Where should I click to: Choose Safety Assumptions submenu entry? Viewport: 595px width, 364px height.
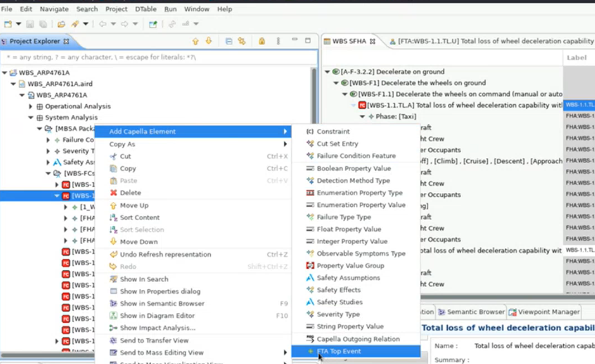point(356,278)
